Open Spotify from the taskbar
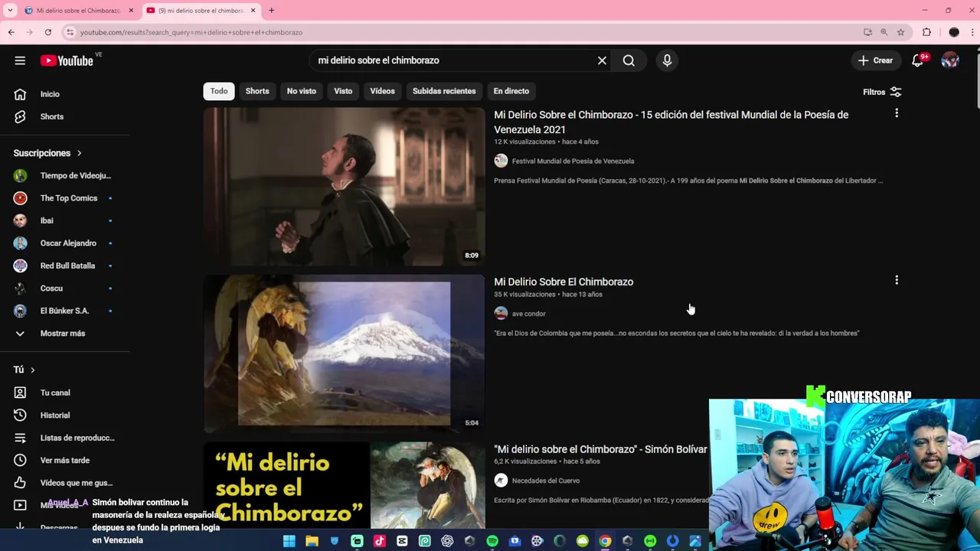This screenshot has height=551, width=980. click(x=492, y=541)
